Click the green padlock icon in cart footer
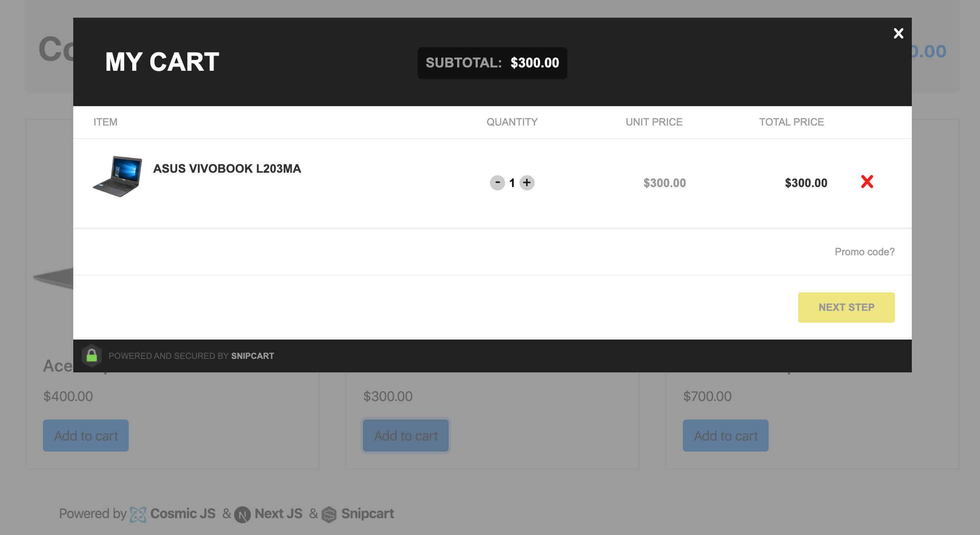The image size is (980, 535). pyautogui.click(x=93, y=356)
